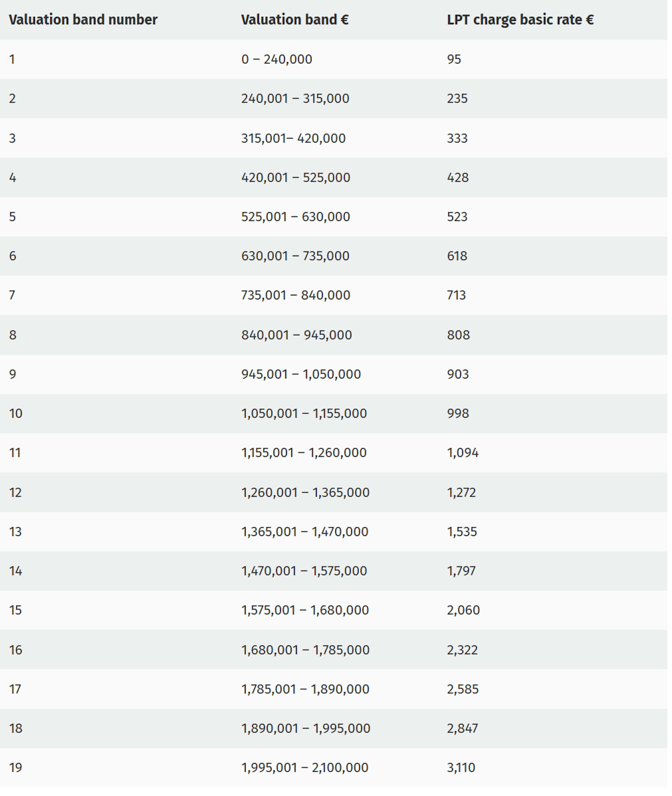Select the 630,001 – 735,000 band cell

click(x=295, y=256)
